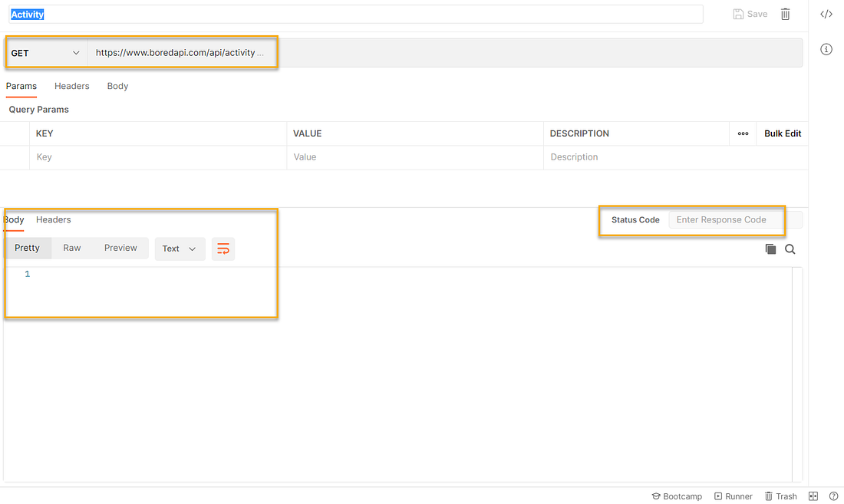Search within the response
Viewport: 844px width, 504px height.
click(790, 249)
